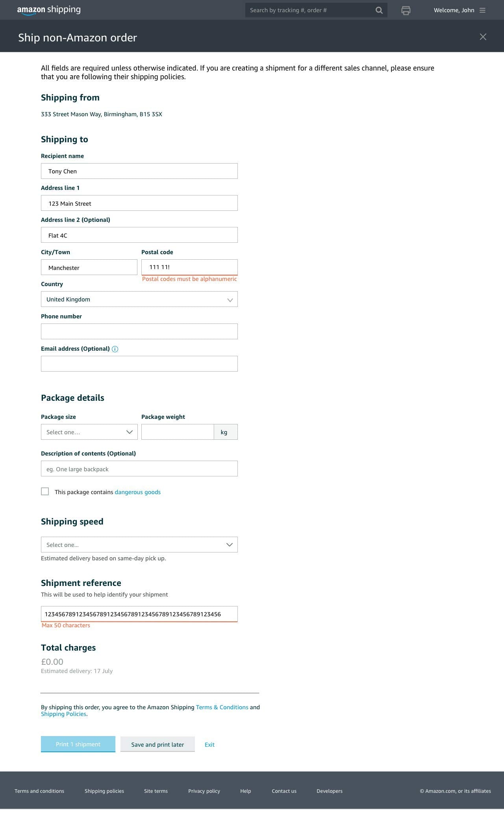This screenshot has height=833, width=504.
Task: Click the Postal code field
Action: [189, 267]
